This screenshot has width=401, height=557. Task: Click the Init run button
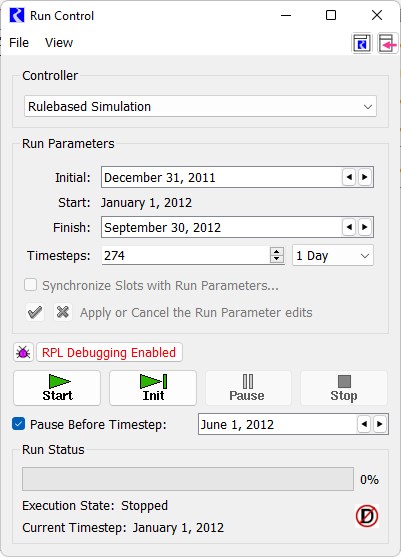153,388
